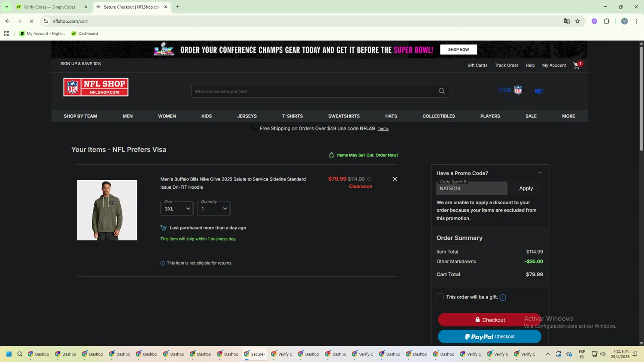Click SHOP NOW in the banner
The width and height of the screenshot is (644, 362).
(459, 49)
